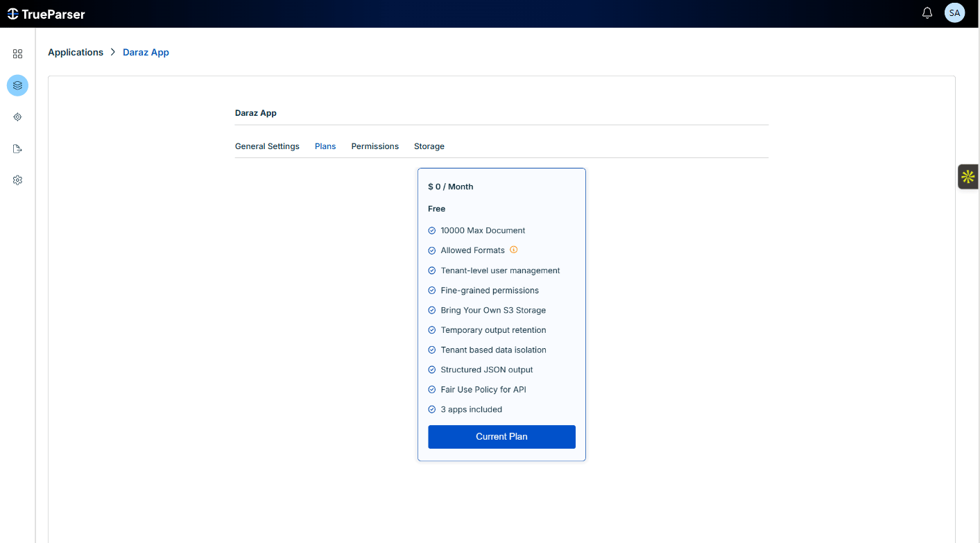This screenshot has height=543, width=980.
Task: Open the settings gear icon in sidebar
Action: (17, 180)
